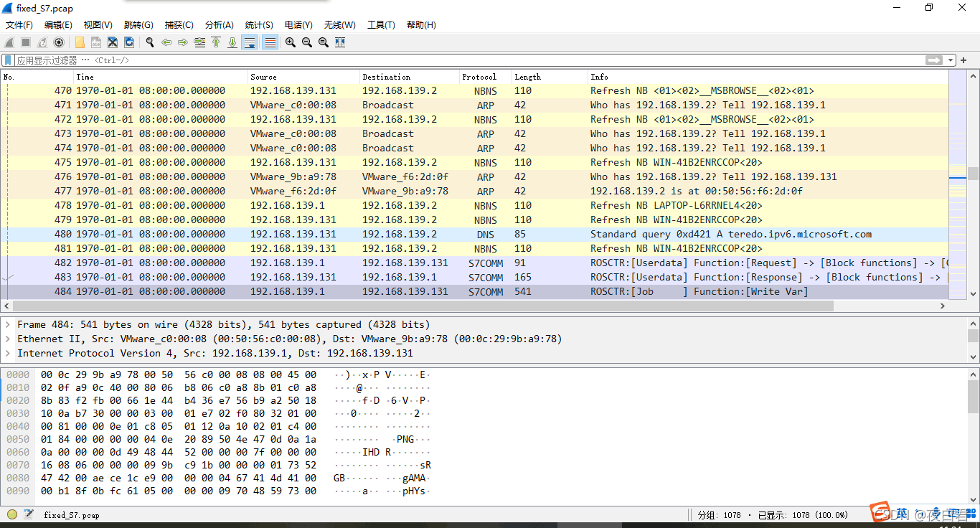Click the packet list vertical scrollbar thumb
This screenshot has height=528, width=980.
coord(973,173)
